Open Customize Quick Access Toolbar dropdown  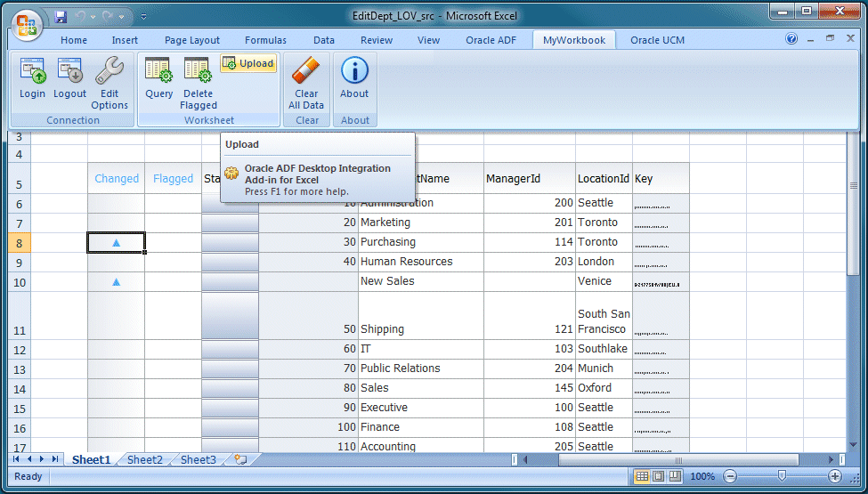[144, 17]
